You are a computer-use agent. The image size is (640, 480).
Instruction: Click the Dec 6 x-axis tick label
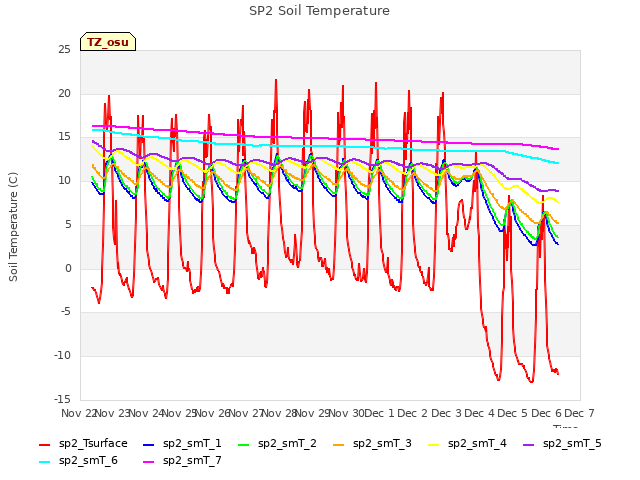pos(547,413)
